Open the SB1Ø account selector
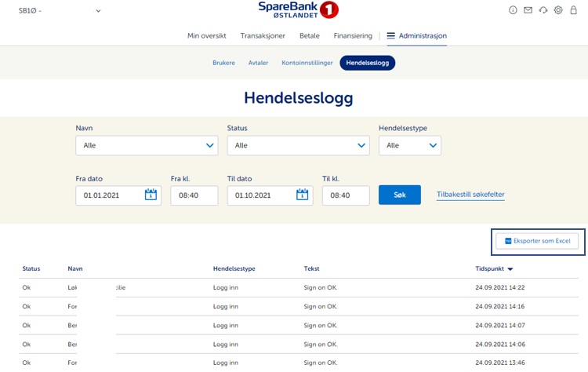 60,11
